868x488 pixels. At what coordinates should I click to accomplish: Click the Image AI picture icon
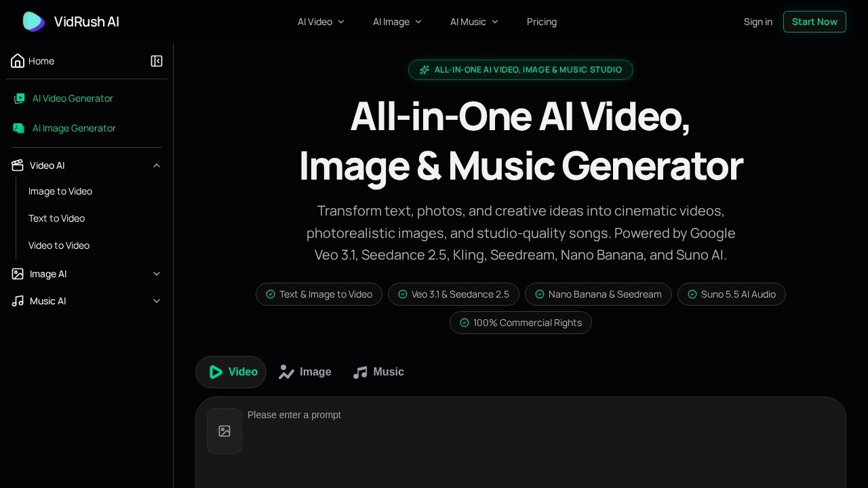18,274
